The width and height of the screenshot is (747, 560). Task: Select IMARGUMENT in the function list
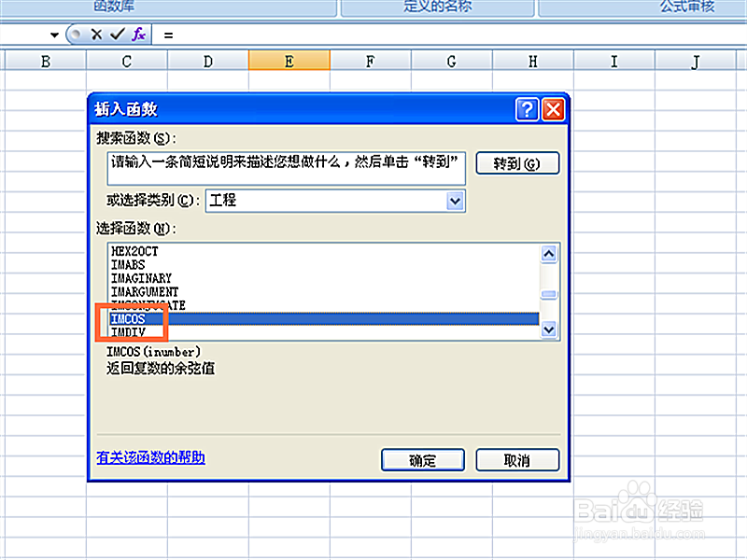pyautogui.click(x=145, y=291)
